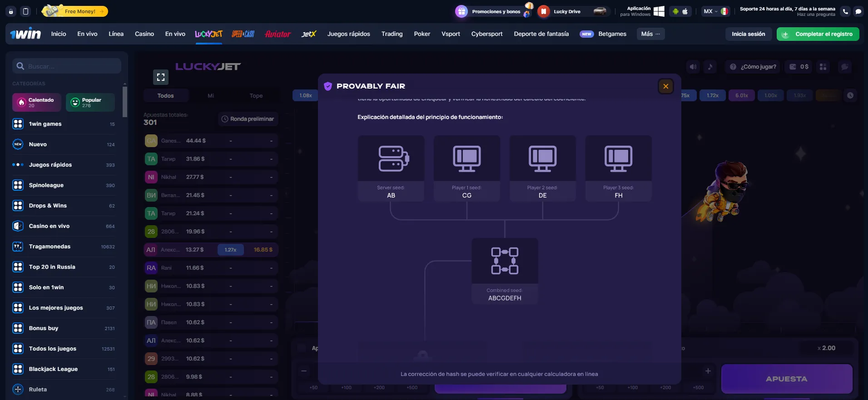
Task: Open Aviator from the navigation bar
Action: click(278, 34)
